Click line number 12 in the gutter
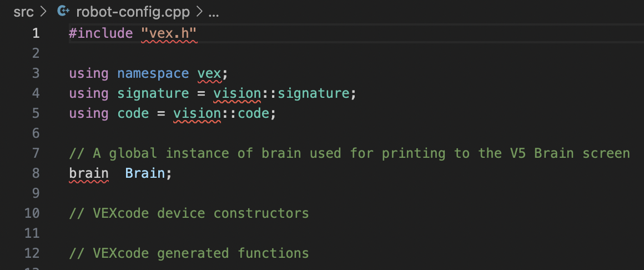This screenshot has height=270, width=644. [x=32, y=253]
